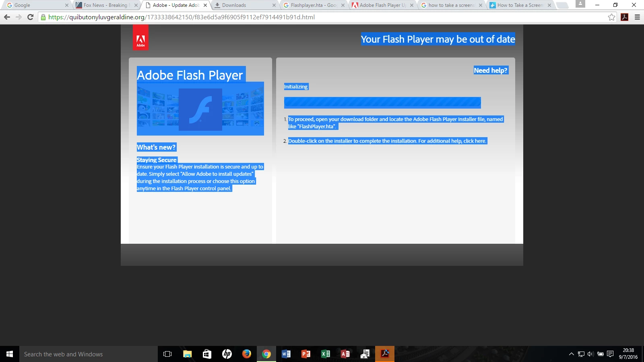Image resolution: width=644 pixels, height=362 pixels.
Task: Open the Chrome user profile button
Action: coord(580,4)
